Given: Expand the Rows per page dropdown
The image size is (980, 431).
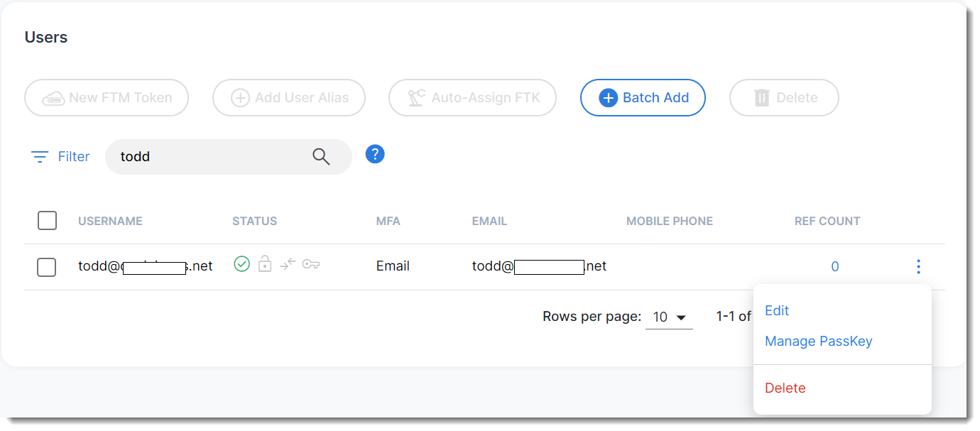Looking at the screenshot, I should (668, 317).
